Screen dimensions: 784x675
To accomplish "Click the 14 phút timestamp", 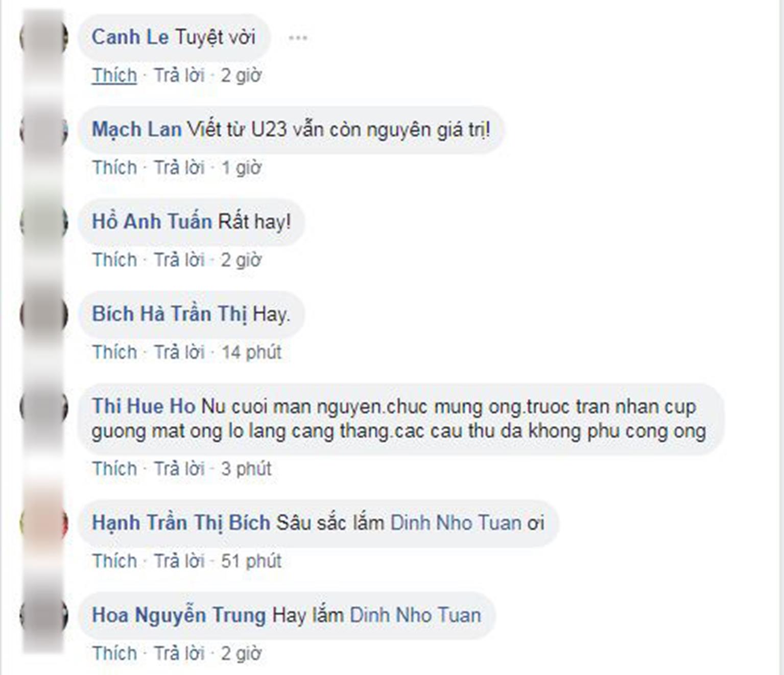I will (x=251, y=352).
